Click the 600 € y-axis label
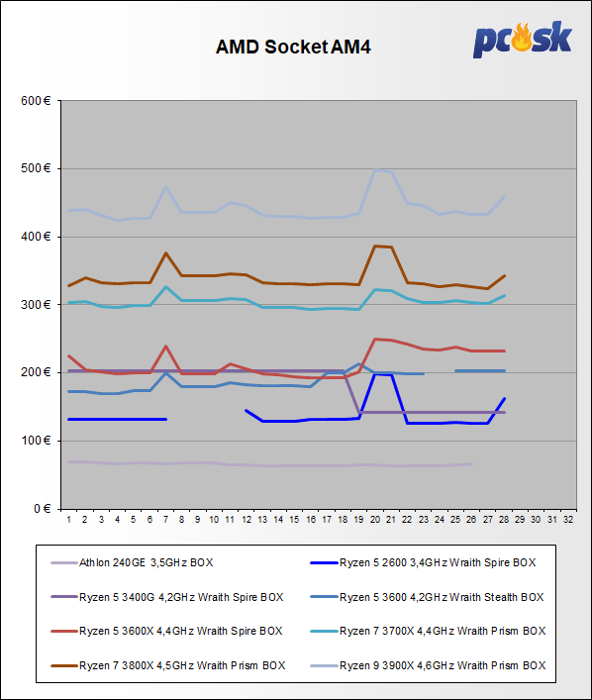The height and width of the screenshot is (700, 592). [36, 101]
